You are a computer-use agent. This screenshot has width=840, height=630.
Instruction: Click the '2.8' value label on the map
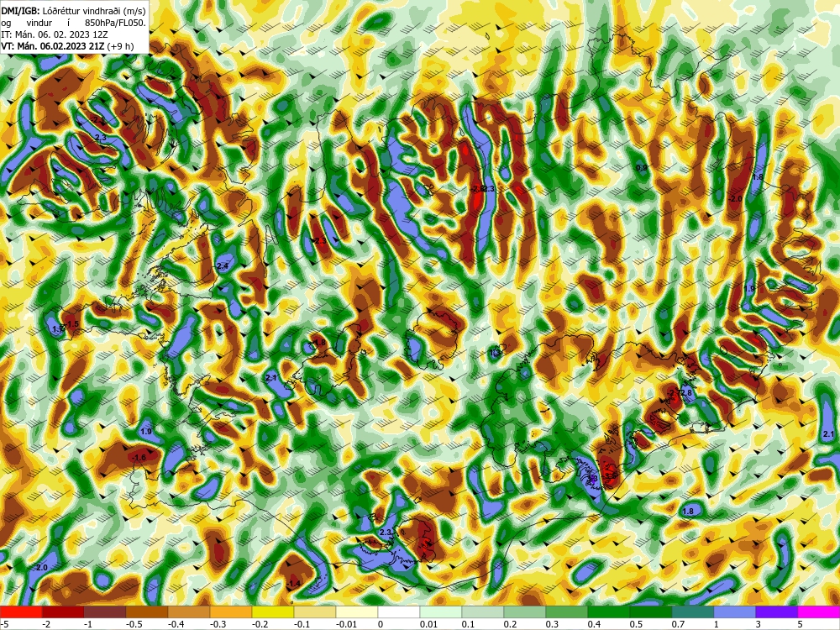687,392
